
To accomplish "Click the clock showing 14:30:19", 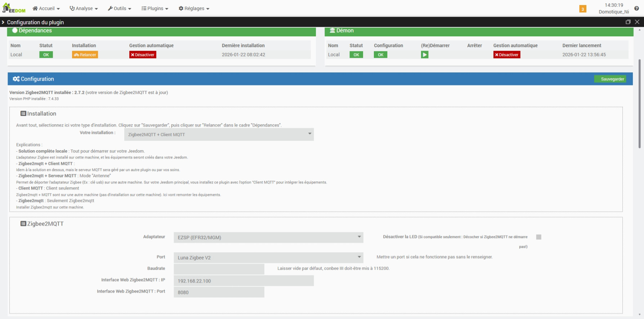I will (x=614, y=5).
